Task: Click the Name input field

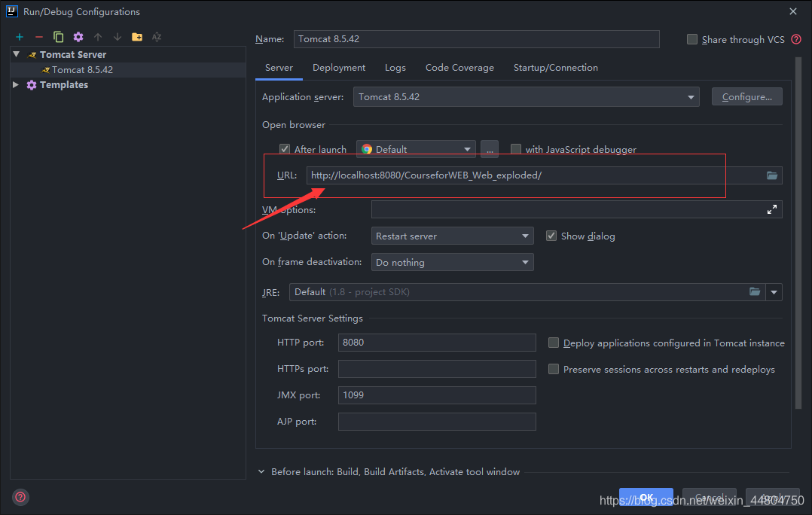Action: 476,39
